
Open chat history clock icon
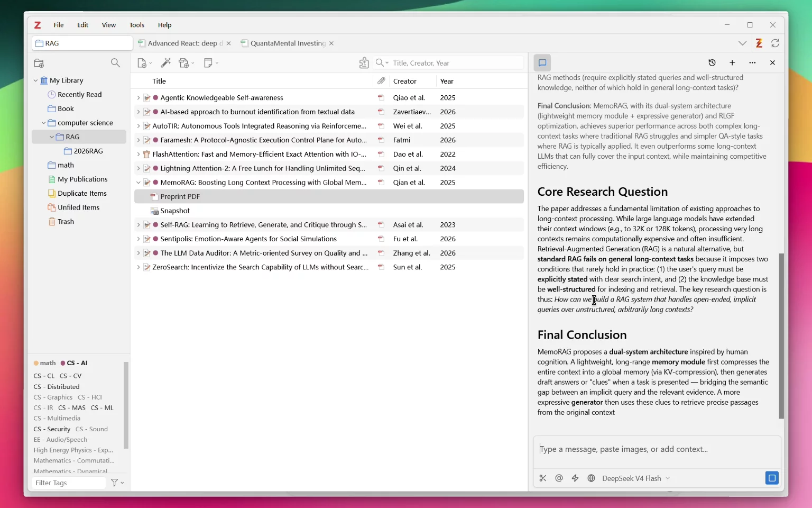pos(712,63)
